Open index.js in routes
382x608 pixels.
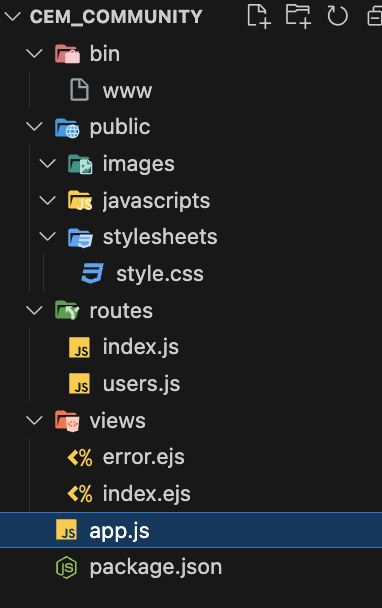click(x=141, y=347)
